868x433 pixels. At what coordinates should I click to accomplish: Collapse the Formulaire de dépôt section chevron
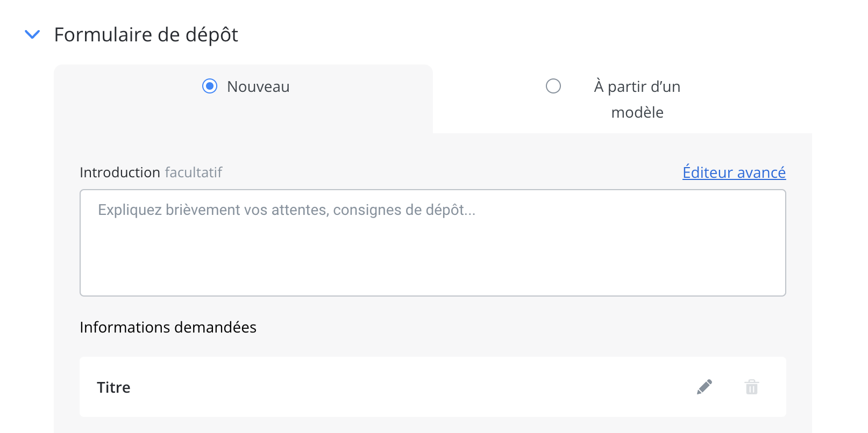coord(33,34)
